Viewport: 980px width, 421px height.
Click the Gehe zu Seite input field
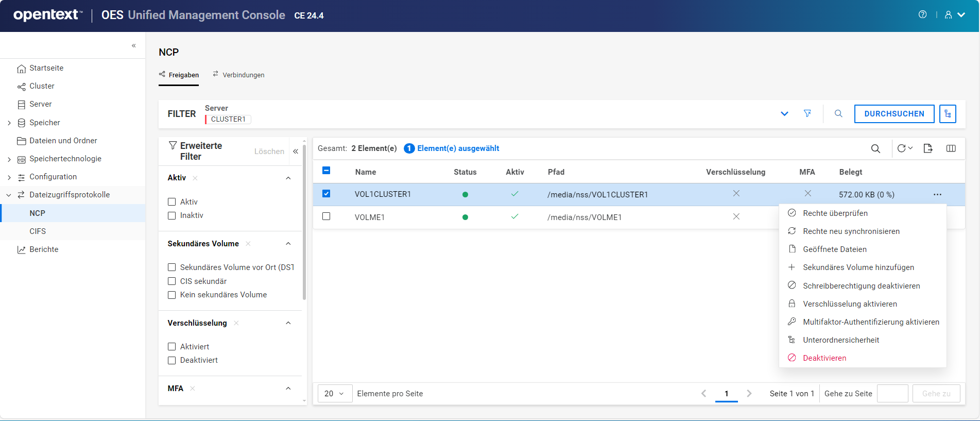coord(892,394)
